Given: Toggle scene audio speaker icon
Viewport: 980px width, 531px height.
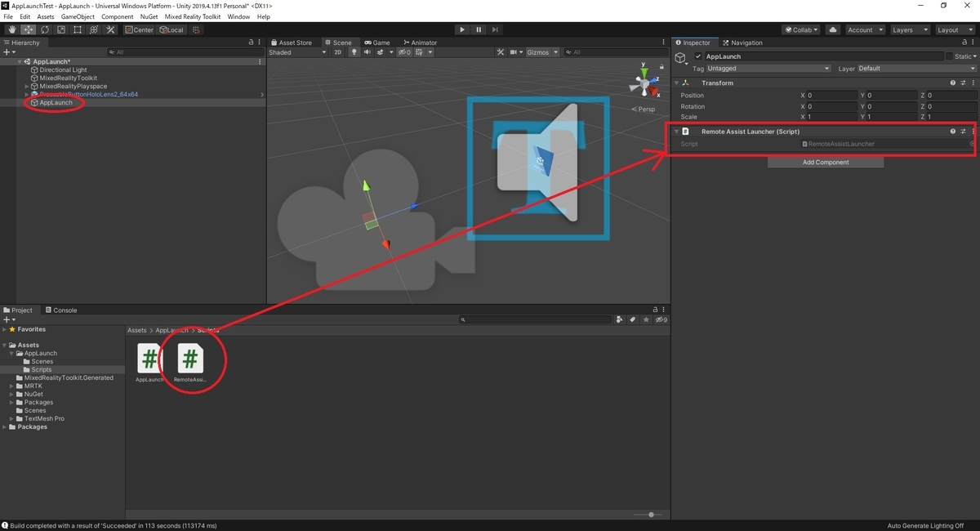Looking at the screenshot, I should point(367,52).
